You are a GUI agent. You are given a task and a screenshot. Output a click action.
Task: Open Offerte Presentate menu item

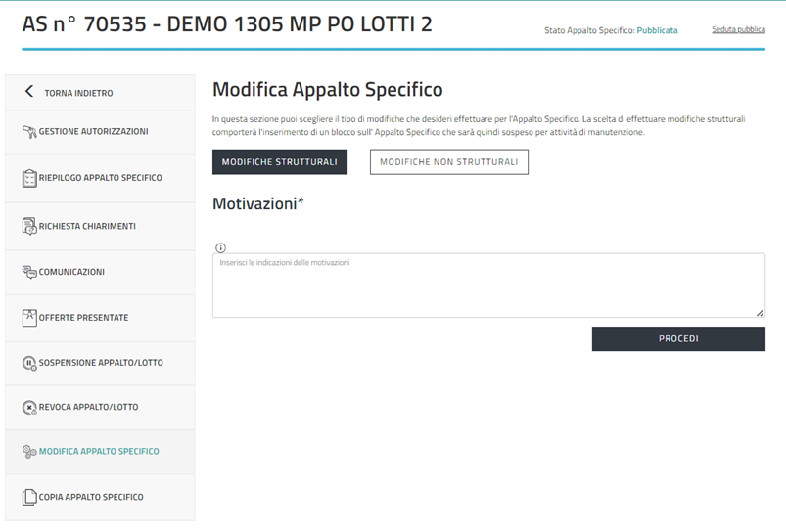(x=83, y=318)
